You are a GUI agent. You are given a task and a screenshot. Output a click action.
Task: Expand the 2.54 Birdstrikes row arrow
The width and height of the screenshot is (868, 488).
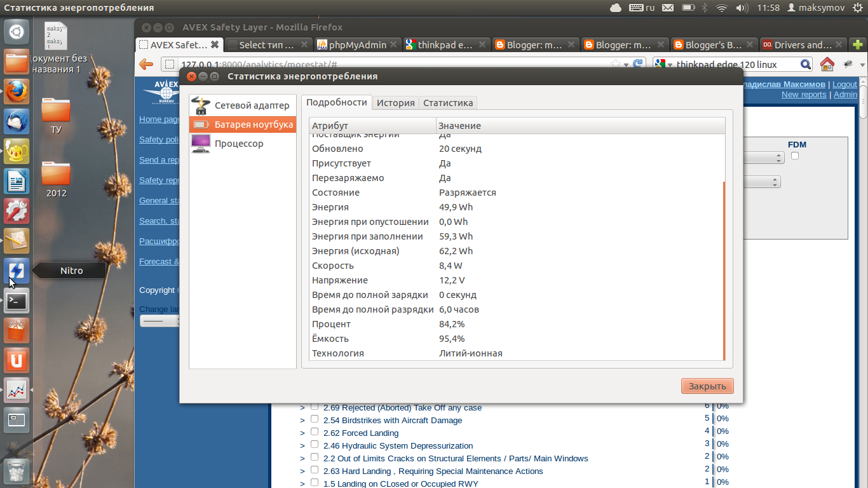point(302,421)
